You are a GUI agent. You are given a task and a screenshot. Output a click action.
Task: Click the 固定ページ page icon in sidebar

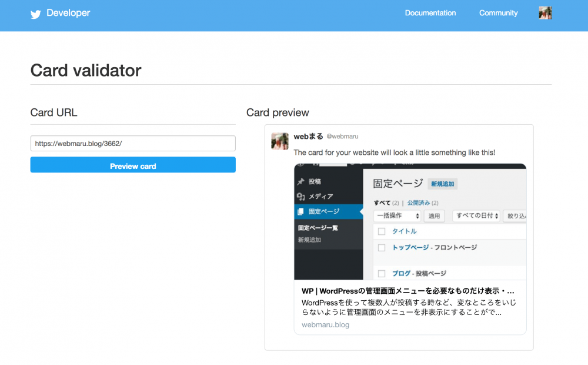300,211
